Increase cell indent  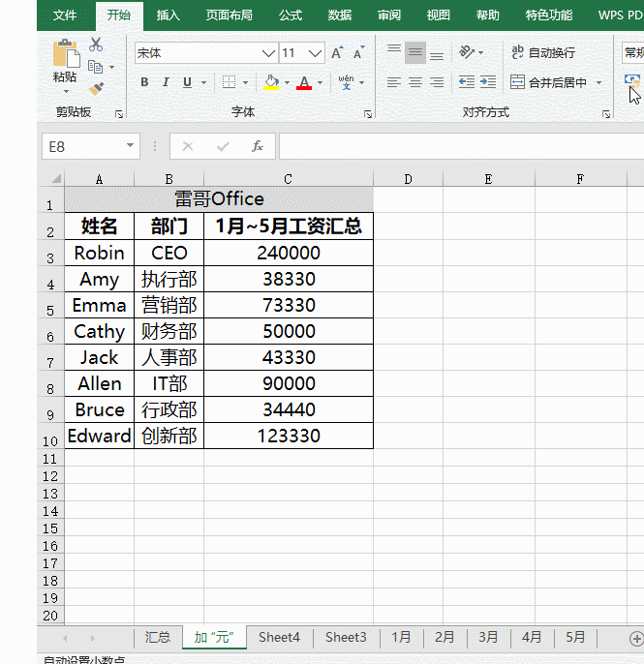pos(488,82)
